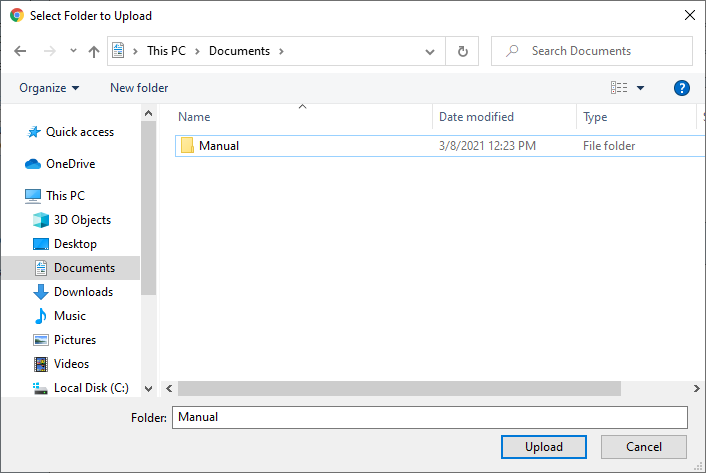Click the Folder name input field
Screen dimensions: 706x473
point(430,417)
